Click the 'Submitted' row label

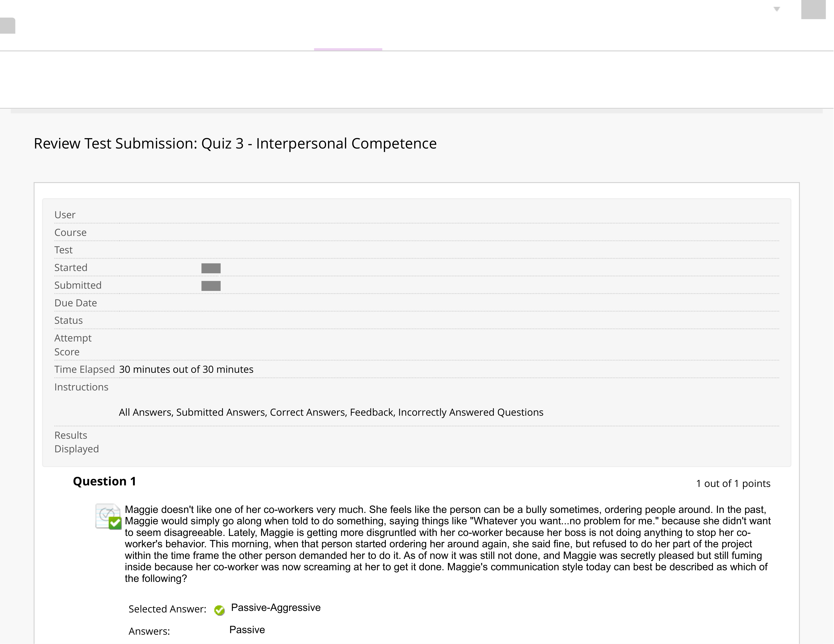[78, 285]
